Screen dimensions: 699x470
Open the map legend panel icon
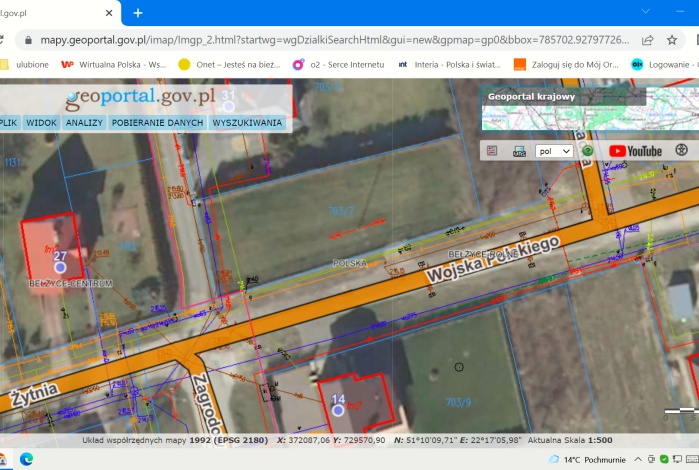coord(492,151)
